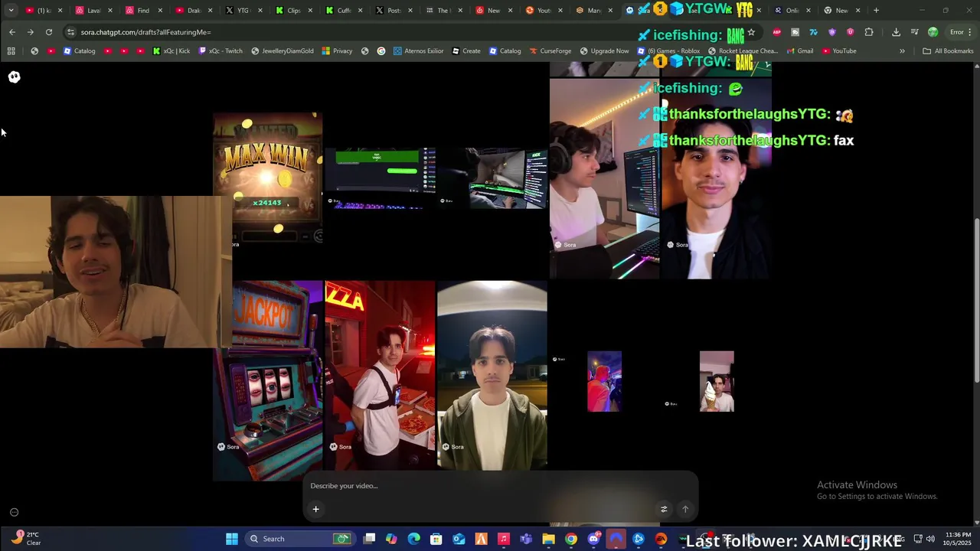The width and height of the screenshot is (980, 551).
Task: Open the CurseForge bookmark
Action: [x=550, y=51]
